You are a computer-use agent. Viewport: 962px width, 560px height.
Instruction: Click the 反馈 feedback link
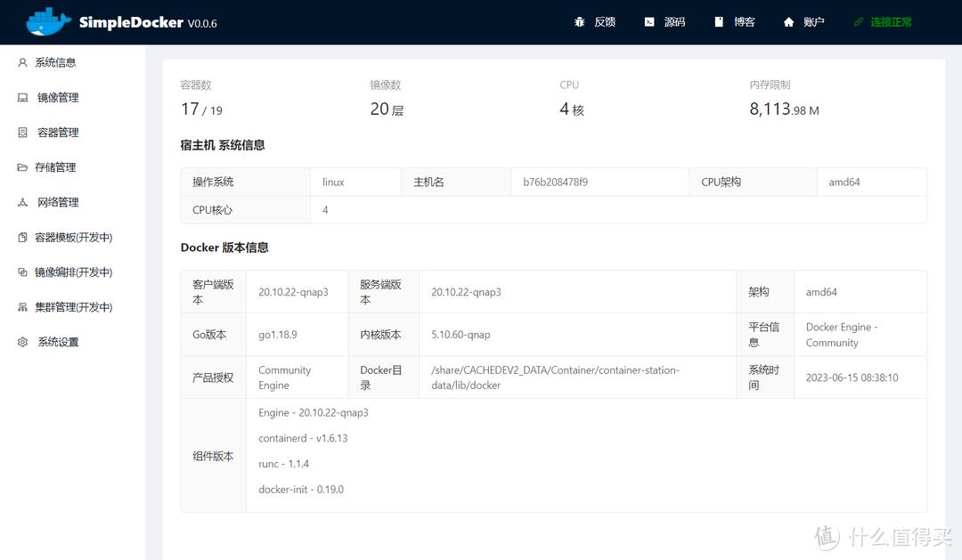pyautogui.click(x=605, y=22)
